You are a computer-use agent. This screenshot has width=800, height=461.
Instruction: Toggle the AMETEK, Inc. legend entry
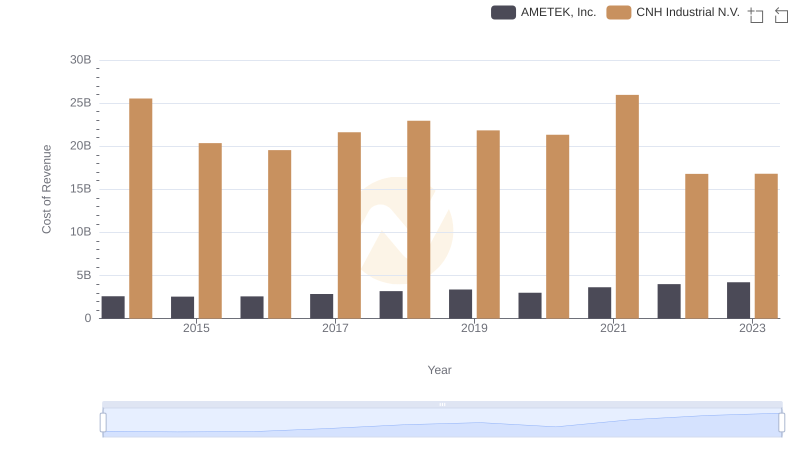(x=543, y=12)
